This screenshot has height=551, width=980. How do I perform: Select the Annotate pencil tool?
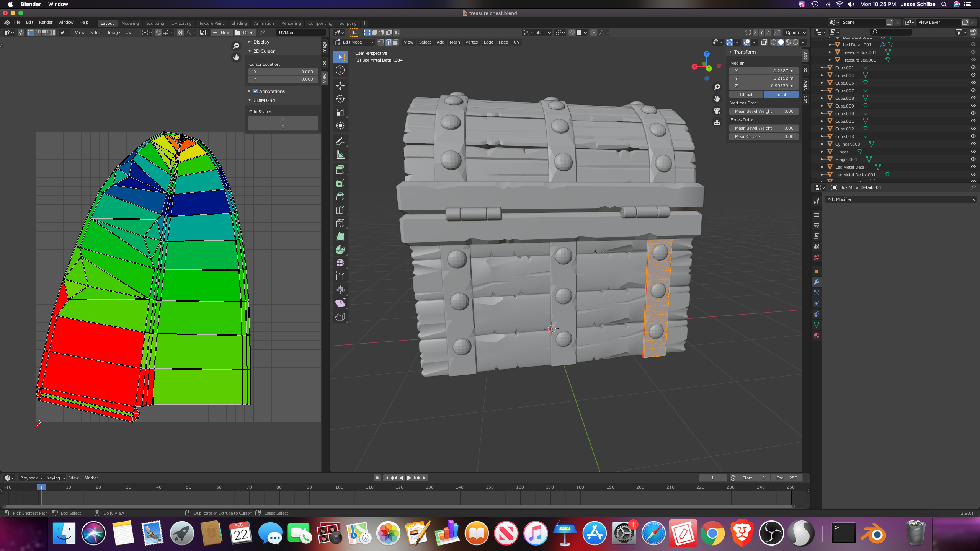pos(340,141)
